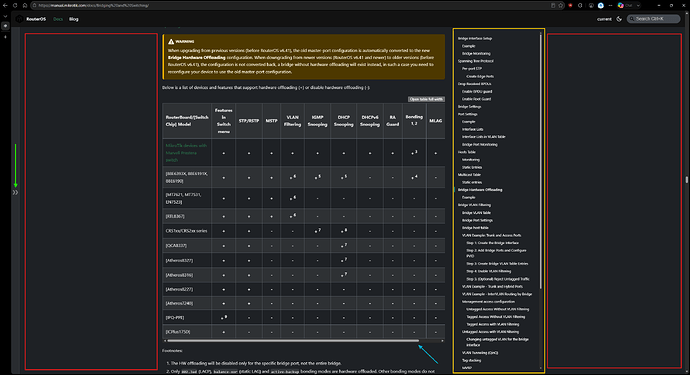Jump to 'Port Settings' in contents
Image resolution: width=690 pixels, height=375 pixels.
pos(467,114)
